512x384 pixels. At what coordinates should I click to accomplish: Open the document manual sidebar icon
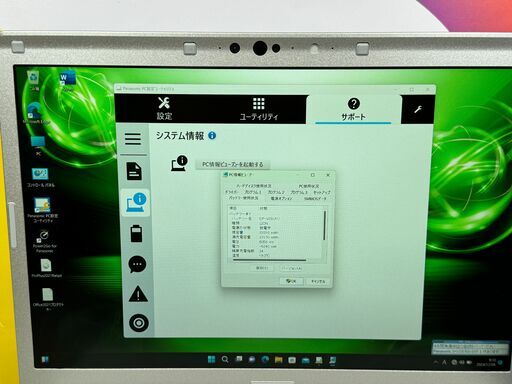click(x=134, y=171)
